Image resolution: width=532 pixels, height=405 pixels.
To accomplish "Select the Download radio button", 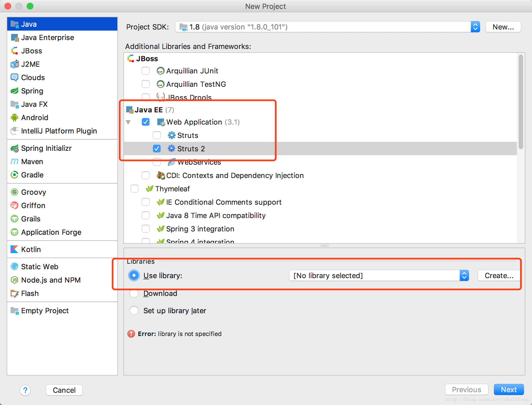I will 134,293.
